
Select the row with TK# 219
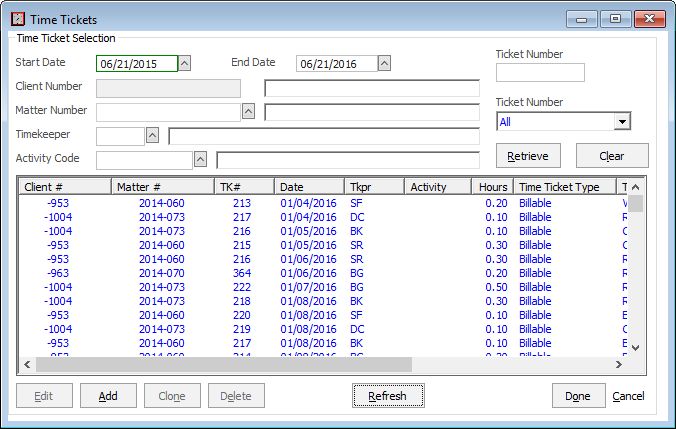tap(323, 329)
